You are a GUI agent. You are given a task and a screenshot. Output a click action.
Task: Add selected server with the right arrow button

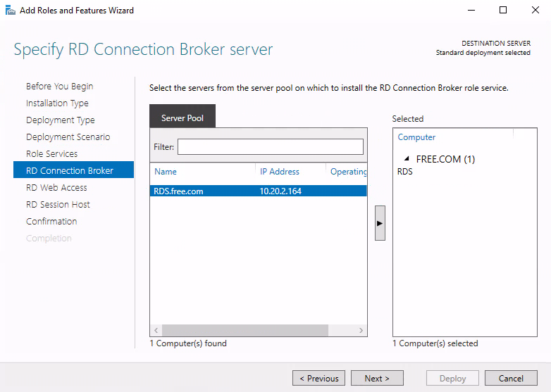pos(380,223)
